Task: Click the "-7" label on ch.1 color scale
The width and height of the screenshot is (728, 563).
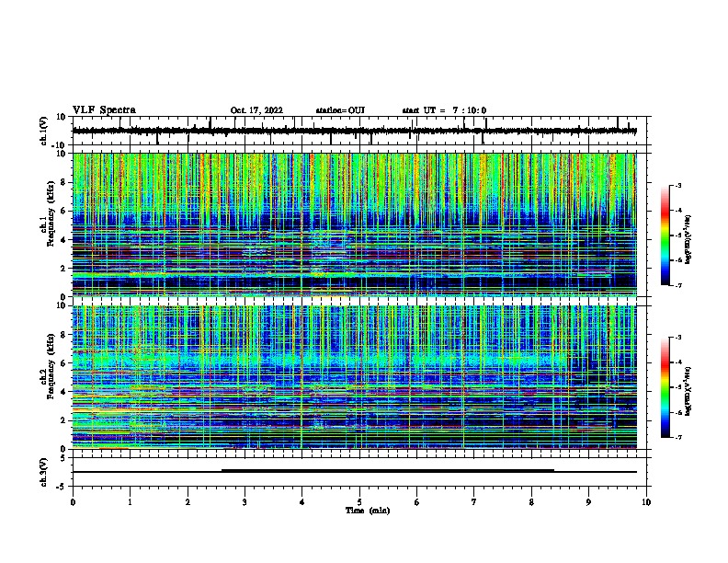Action: (677, 285)
